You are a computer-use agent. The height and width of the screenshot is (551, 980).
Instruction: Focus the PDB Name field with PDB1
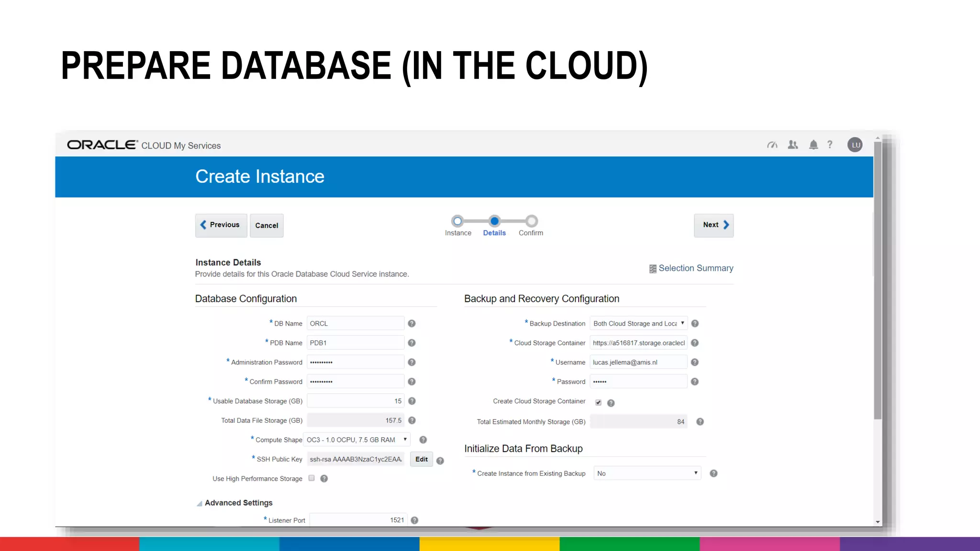[356, 343]
